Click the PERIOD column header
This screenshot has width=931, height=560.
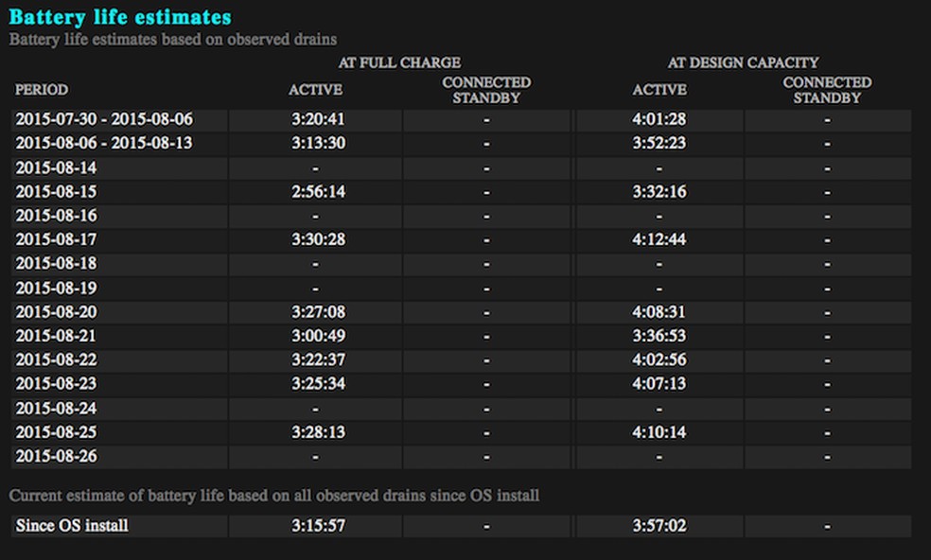[x=42, y=90]
